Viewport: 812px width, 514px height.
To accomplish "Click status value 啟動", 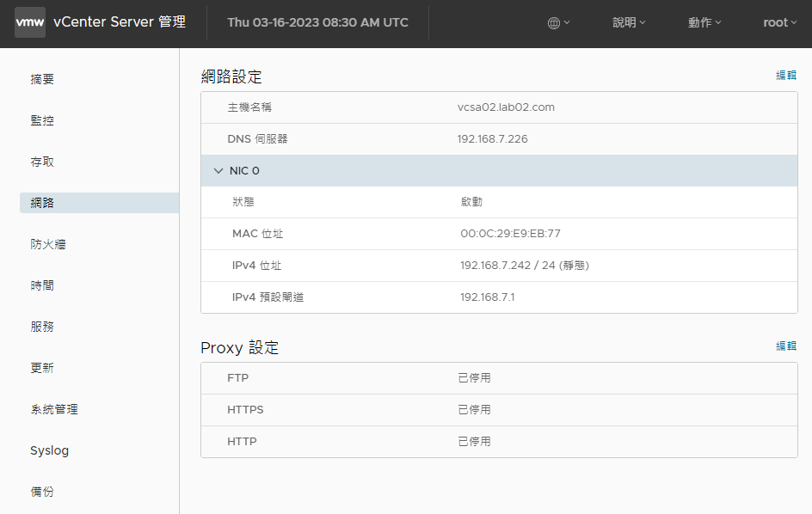I will tap(471, 202).
